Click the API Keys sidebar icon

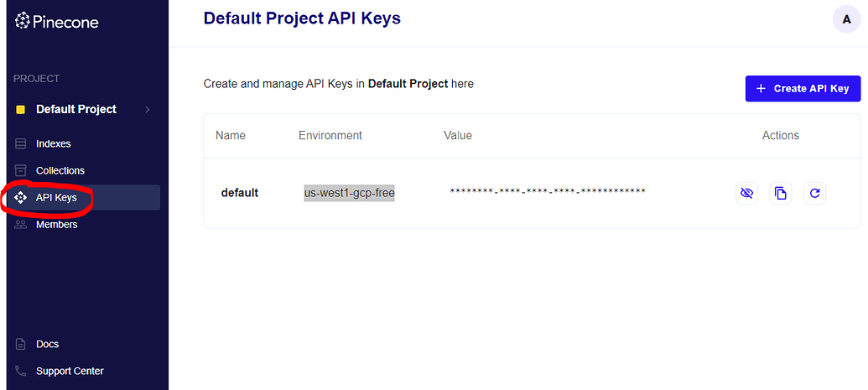pos(21,197)
